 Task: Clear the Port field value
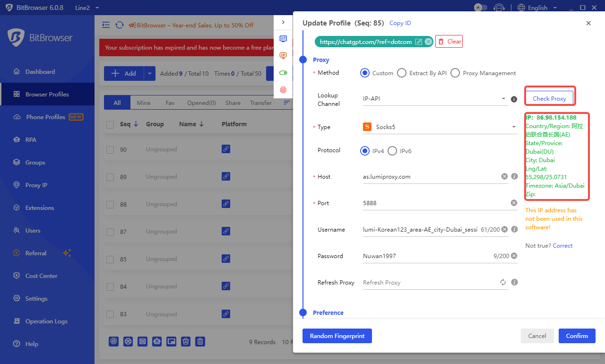(514, 203)
